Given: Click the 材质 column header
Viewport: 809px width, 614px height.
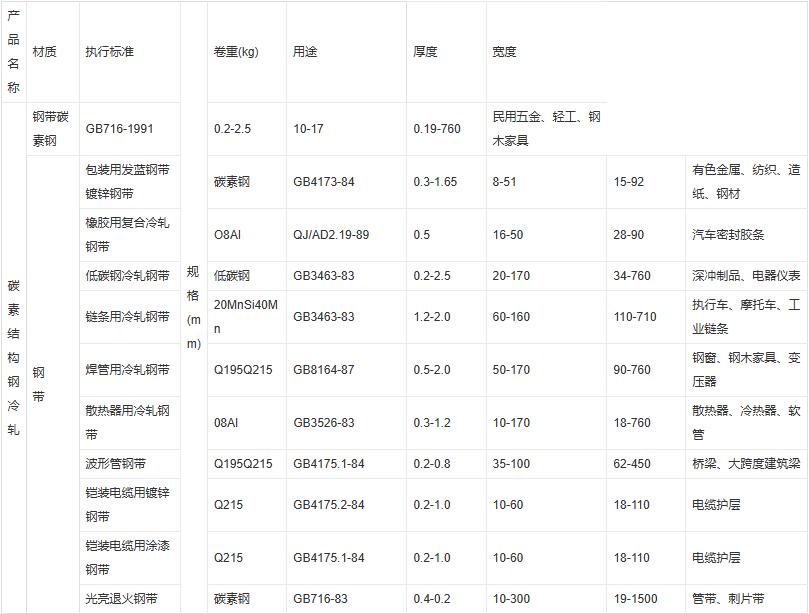Looking at the screenshot, I should pyautogui.click(x=45, y=52).
